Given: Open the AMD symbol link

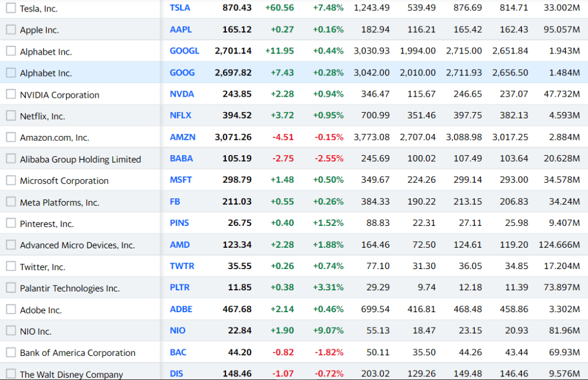Looking at the screenshot, I should pos(179,245).
